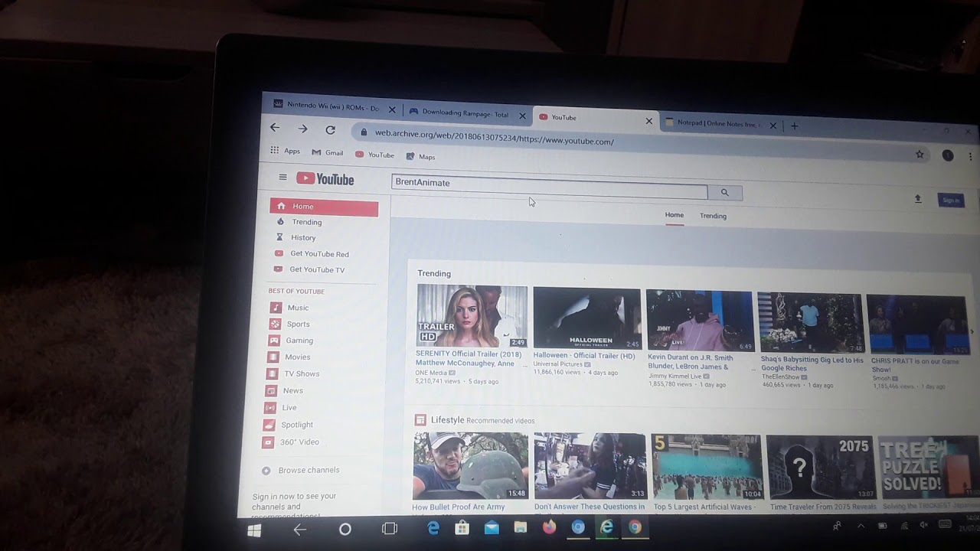Play Don't Answer These Questions thumbnail
Screen dimensions: 980x551
[590, 466]
